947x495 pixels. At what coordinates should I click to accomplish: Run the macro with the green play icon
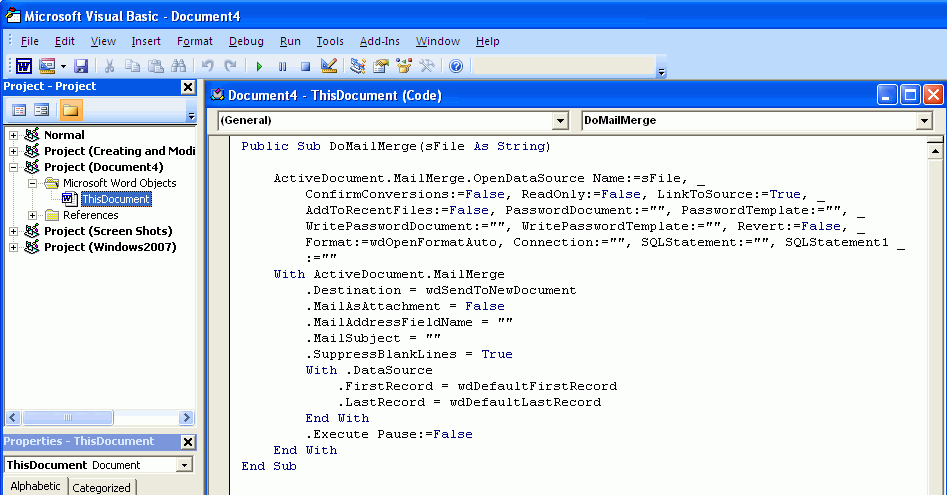259,66
